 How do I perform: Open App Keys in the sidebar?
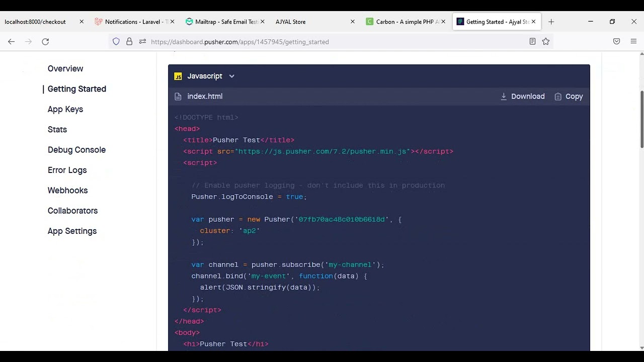tap(65, 110)
